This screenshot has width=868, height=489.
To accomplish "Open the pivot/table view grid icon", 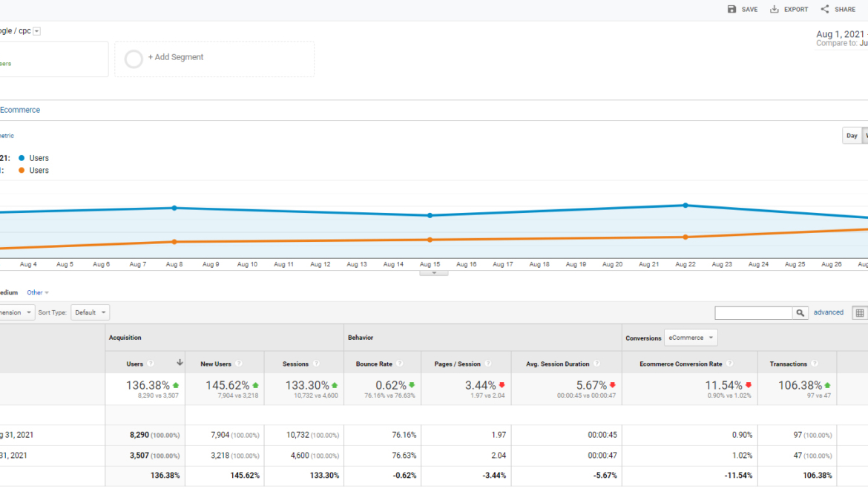I will pyautogui.click(x=859, y=312).
